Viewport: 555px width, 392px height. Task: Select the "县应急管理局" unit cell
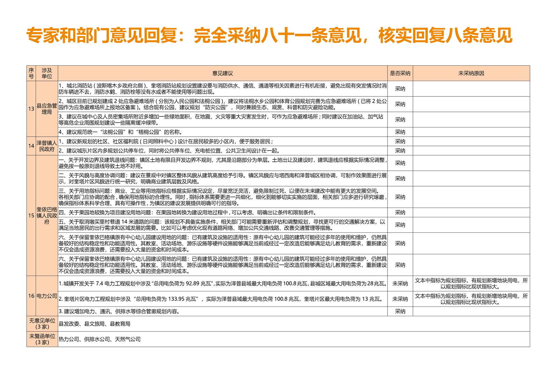click(47, 109)
